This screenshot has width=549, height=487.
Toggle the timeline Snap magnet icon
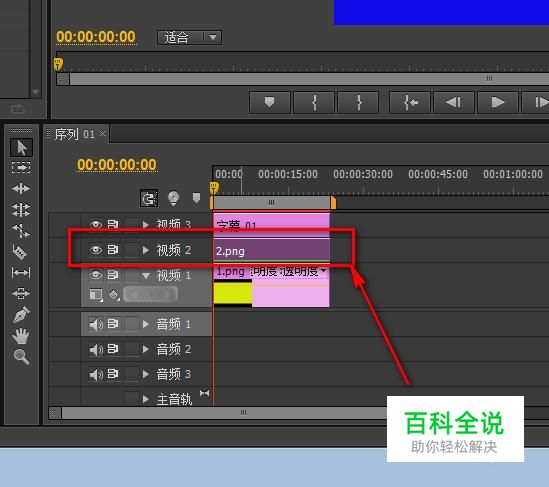tap(149, 199)
